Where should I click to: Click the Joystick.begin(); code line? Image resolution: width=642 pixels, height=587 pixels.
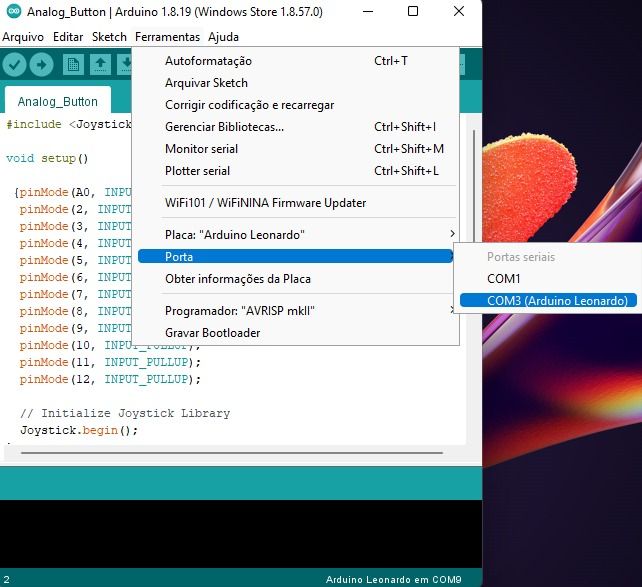79,430
